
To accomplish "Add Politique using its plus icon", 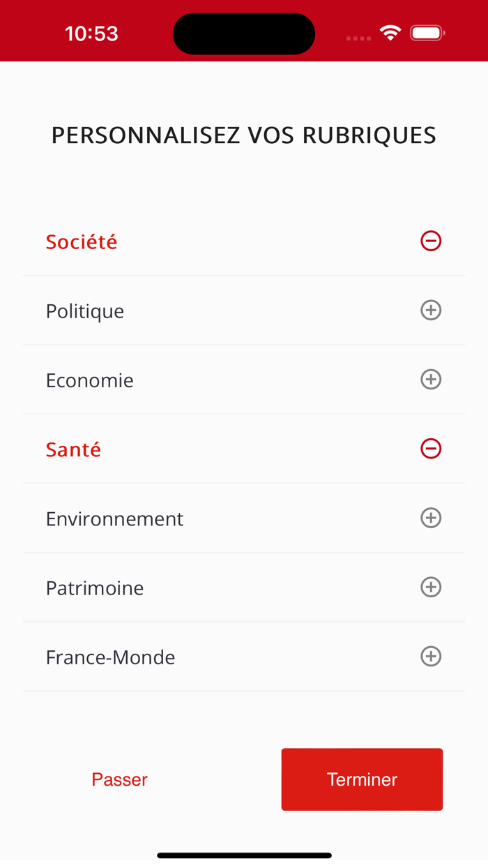I will click(431, 310).
